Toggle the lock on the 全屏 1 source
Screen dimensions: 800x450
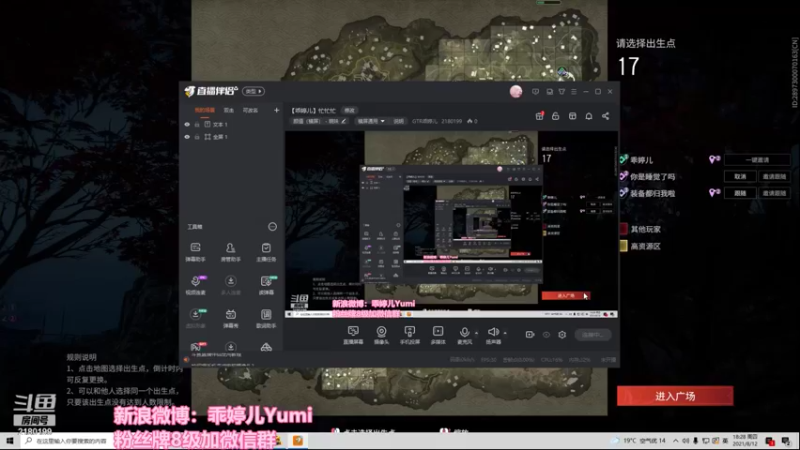tap(197, 137)
